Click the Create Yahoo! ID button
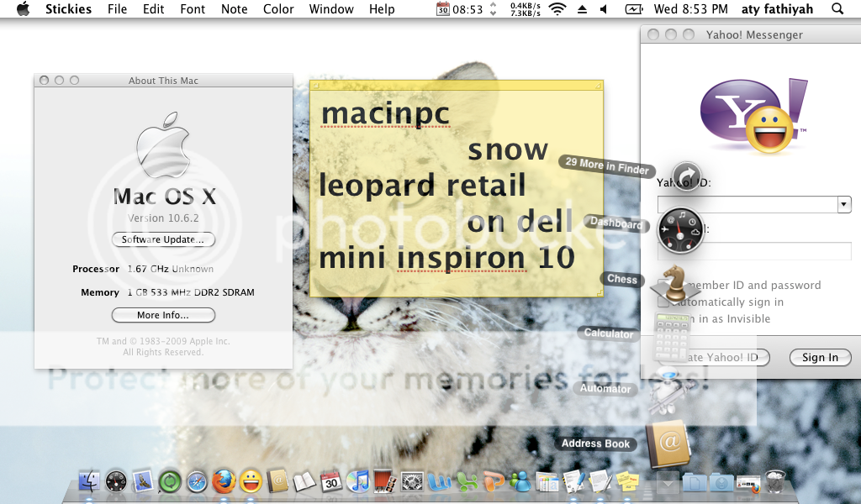 [x=714, y=358]
